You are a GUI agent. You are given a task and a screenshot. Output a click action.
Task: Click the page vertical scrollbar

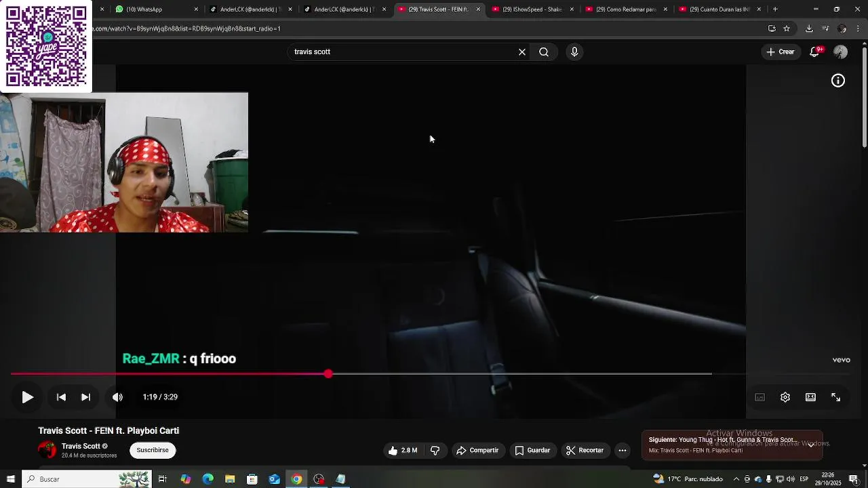pyautogui.click(x=864, y=97)
